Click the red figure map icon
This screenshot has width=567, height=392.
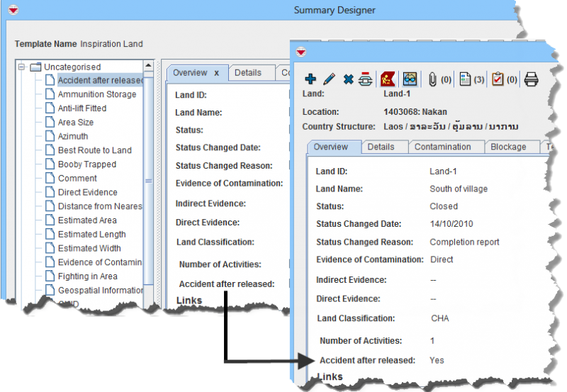[387, 79]
